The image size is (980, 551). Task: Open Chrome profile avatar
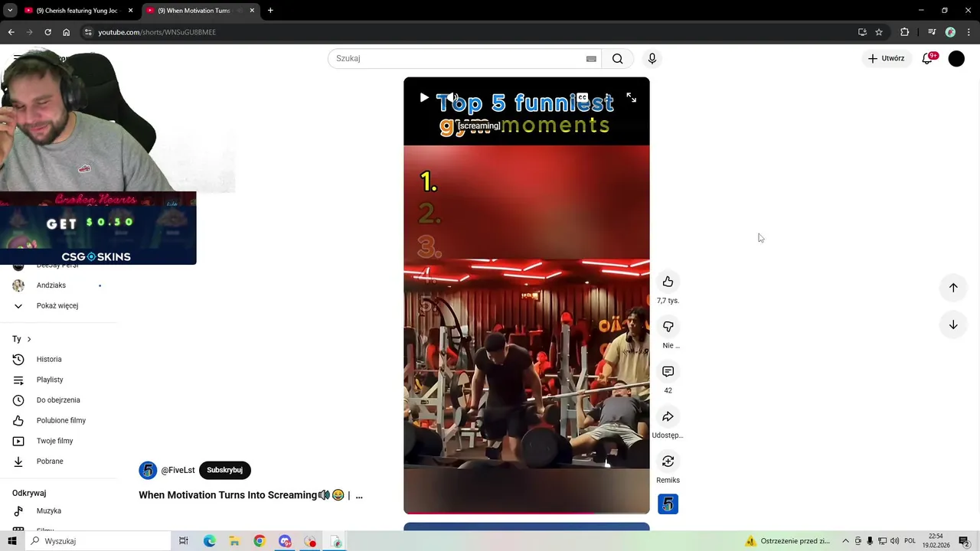[x=950, y=32]
